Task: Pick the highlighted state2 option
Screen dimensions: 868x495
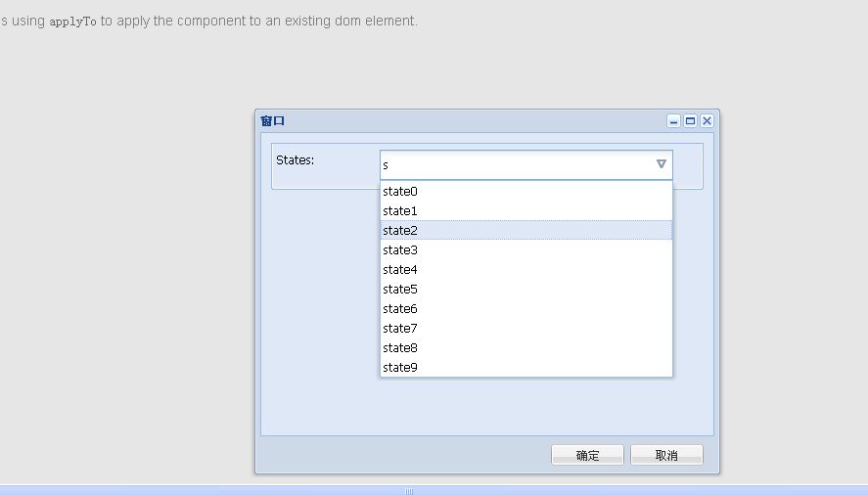Action: pyautogui.click(x=525, y=230)
